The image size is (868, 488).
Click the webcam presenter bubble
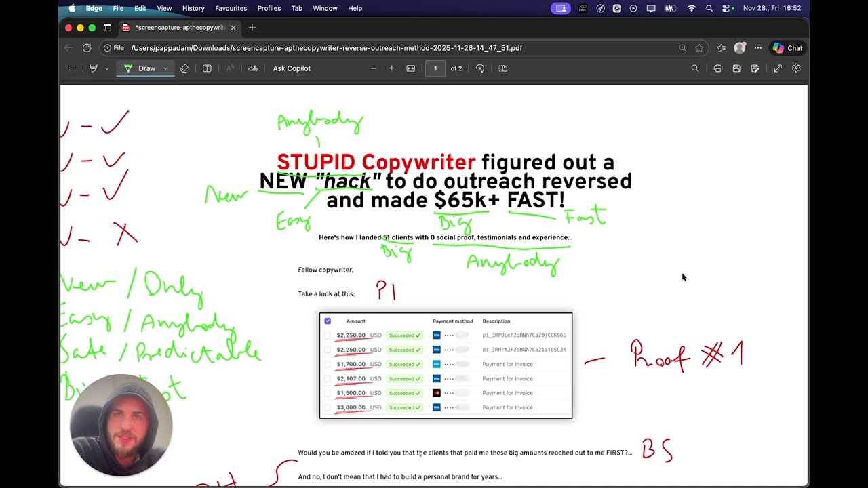[121, 425]
